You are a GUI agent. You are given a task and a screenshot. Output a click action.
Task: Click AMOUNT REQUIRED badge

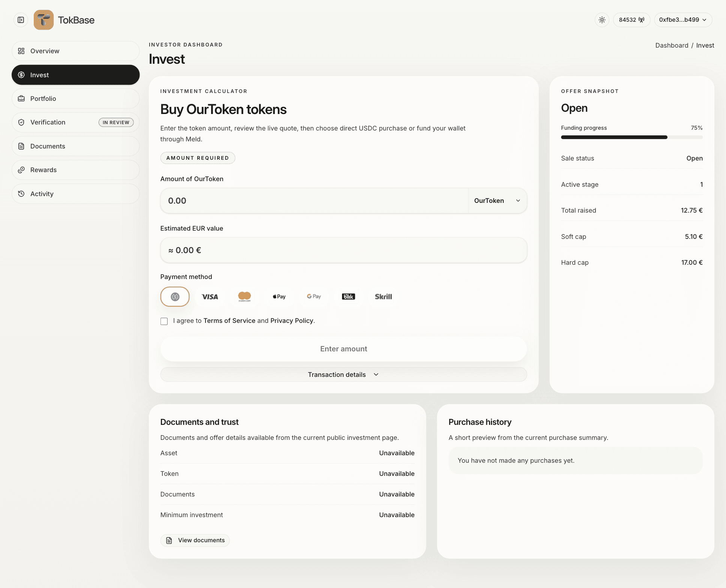[x=198, y=158]
